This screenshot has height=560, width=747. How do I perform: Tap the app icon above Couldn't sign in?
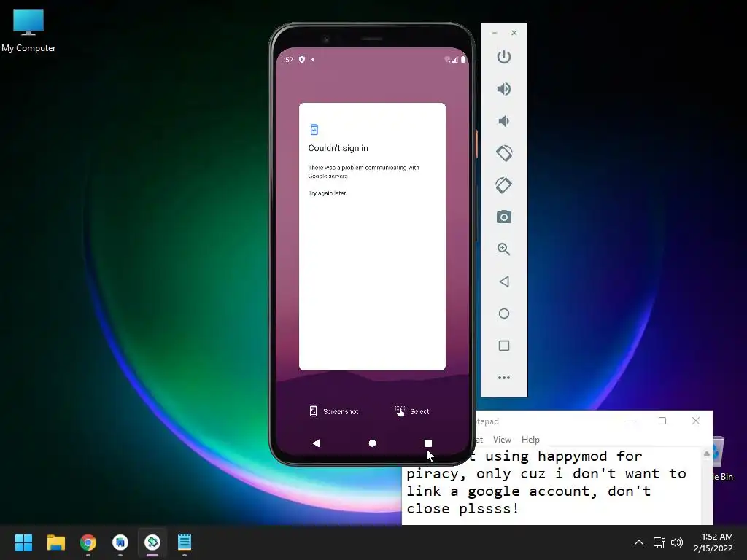tap(314, 130)
